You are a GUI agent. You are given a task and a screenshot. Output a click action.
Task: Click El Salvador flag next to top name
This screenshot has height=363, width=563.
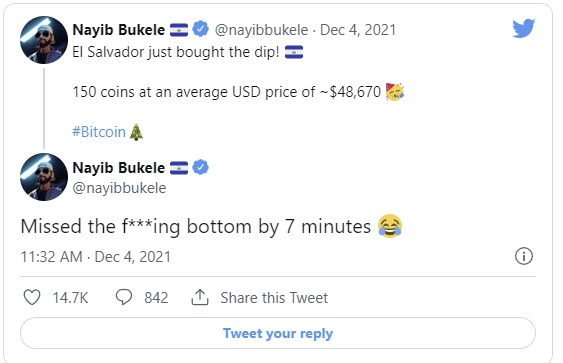[x=179, y=30]
